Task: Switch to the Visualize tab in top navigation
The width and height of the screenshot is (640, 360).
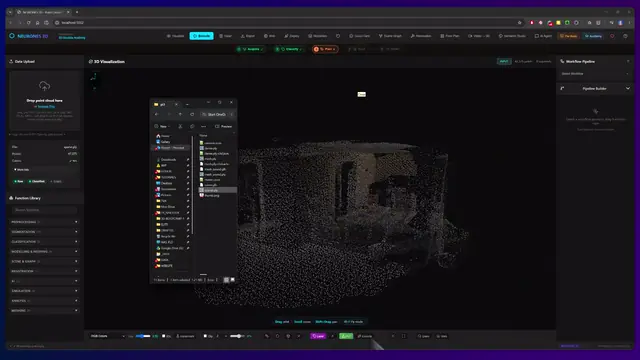Action: pos(176,36)
